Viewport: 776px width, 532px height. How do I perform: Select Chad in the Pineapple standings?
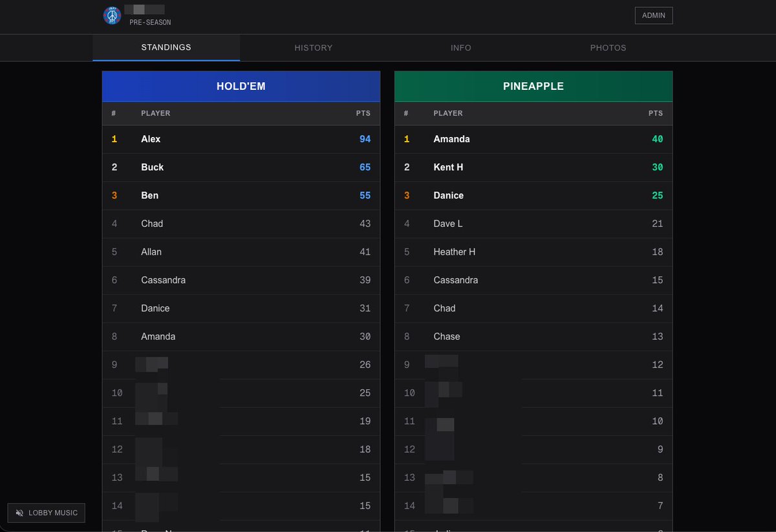coord(533,308)
